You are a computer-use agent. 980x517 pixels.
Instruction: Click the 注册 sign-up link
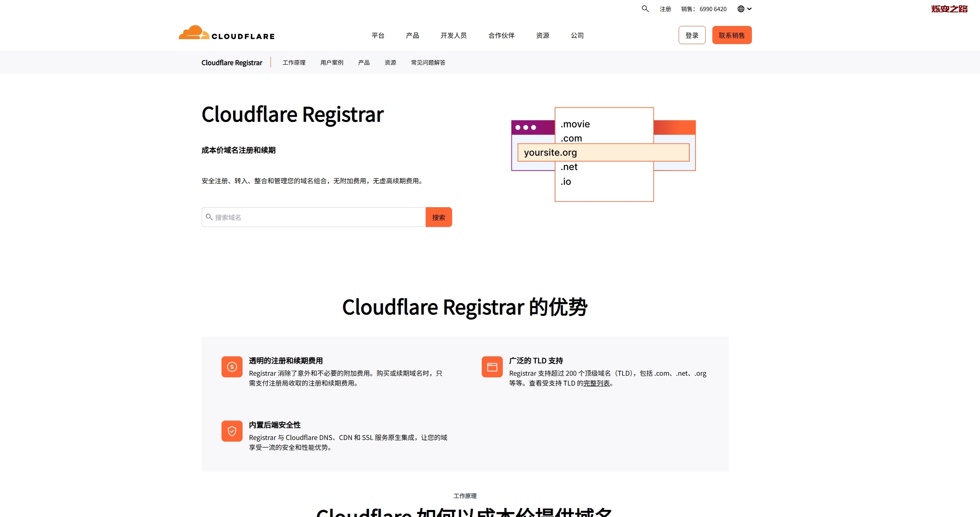tap(665, 9)
